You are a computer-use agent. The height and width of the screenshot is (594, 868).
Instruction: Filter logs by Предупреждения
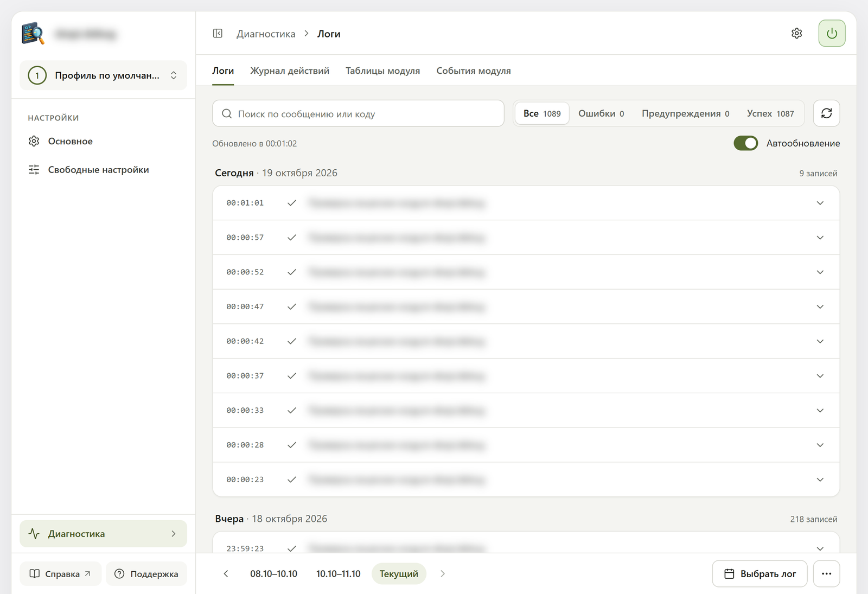point(685,113)
